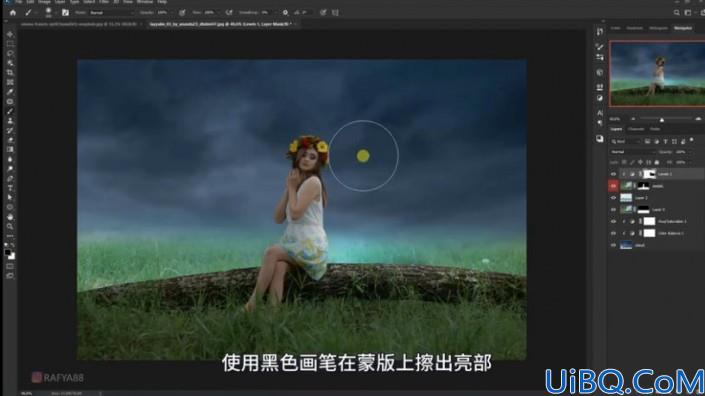Viewport: 705px width, 396px height.
Task: Click the lock transparent pixels icon
Action: coord(624,162)
